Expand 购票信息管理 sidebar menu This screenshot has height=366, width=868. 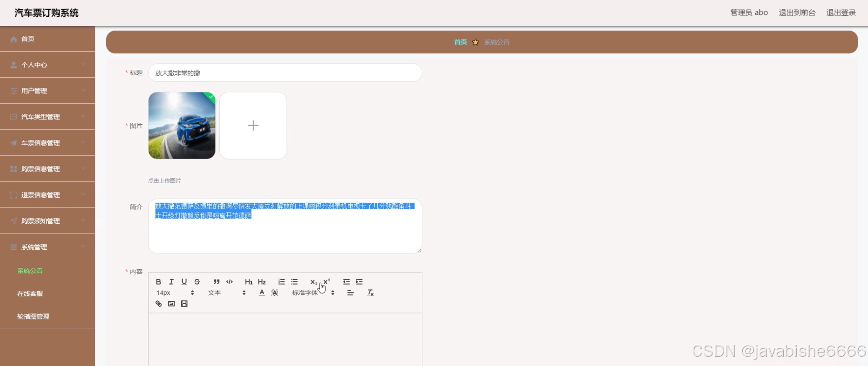tap(47, 169)
